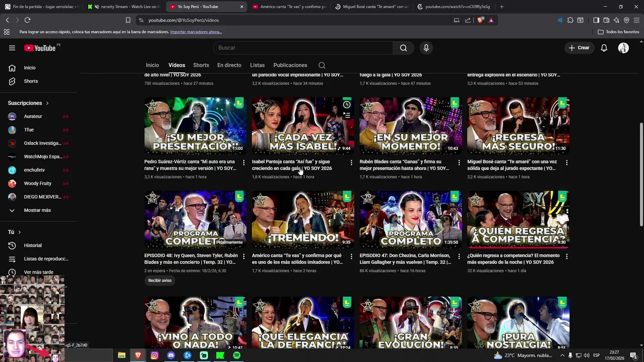Image resolution: width=644 pixels, height=362 pixels.
Task: Click Importar marcadores ahora link
Action: pyautogui.click(x=196, y=32)
